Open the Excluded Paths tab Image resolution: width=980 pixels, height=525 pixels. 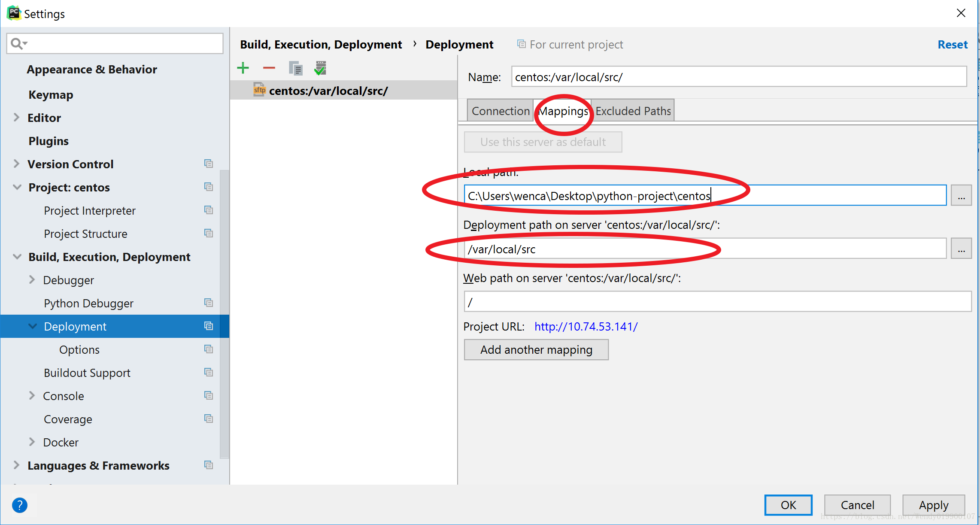click(633, 111)
